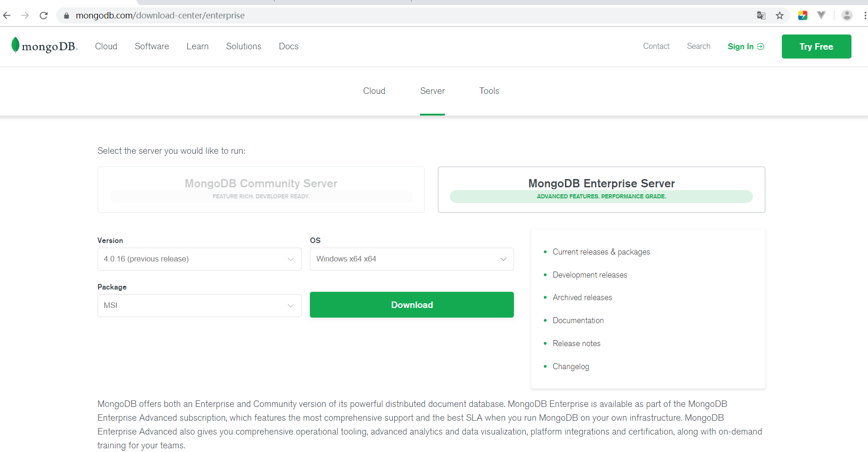The image size is (868, 452).
Task: Click the gray V extension icon
Action: pos(821,15)
